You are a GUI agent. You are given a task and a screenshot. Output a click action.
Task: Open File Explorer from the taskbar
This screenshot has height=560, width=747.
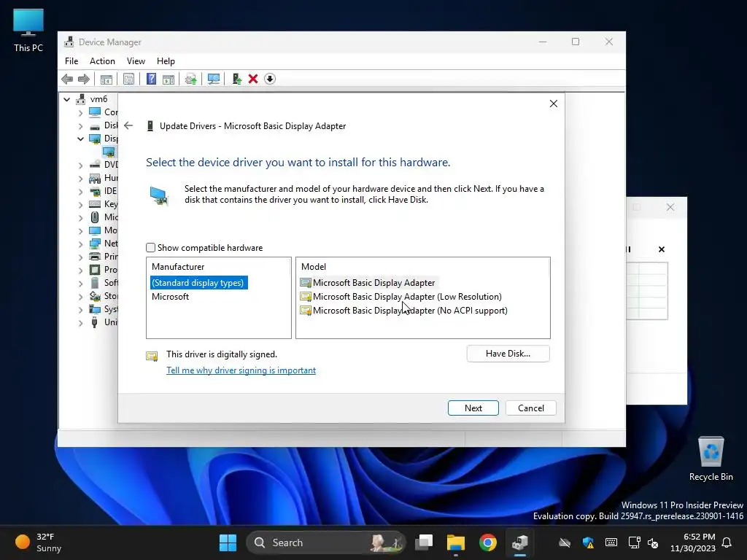(x=455, y=542)
